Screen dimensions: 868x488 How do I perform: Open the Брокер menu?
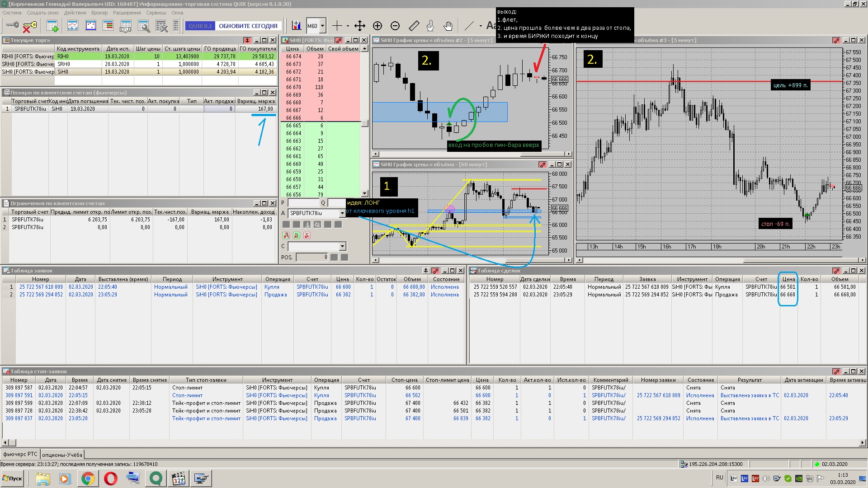[x=99, y=13]
